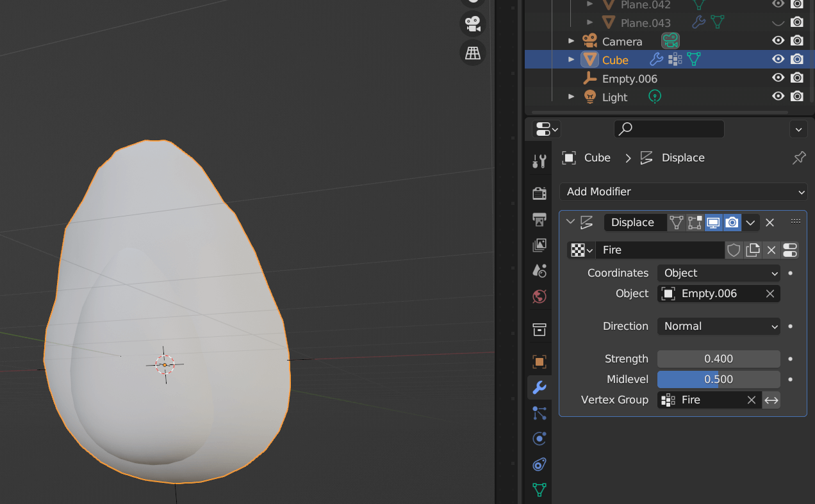
Task: Show Plane.043 in viewport via closed eye
Action: (778, 22)
